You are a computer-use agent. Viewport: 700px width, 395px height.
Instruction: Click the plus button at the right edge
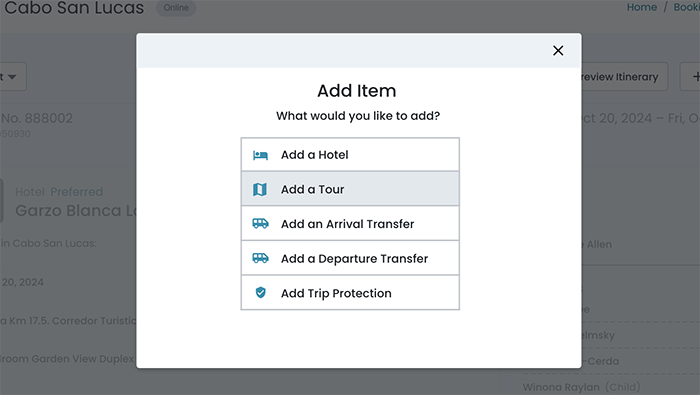691,77
